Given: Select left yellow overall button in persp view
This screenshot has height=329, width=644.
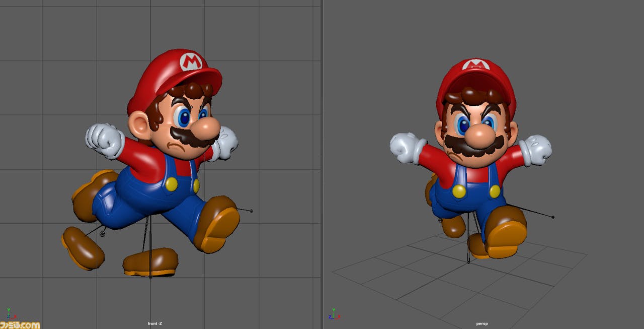Looking at the screenshot, I should 459,191.
